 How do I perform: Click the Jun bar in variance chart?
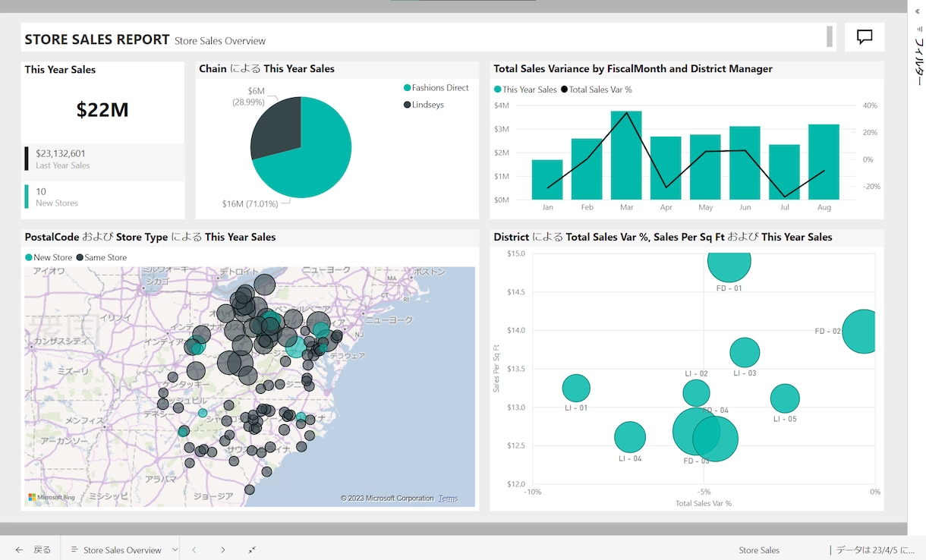click(x=745, y=163)
